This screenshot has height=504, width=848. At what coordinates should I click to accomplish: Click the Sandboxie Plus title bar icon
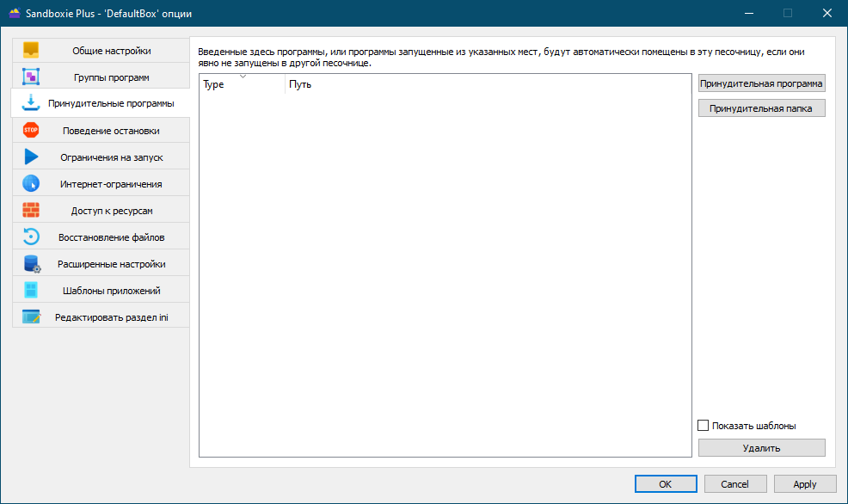(15, 13)
